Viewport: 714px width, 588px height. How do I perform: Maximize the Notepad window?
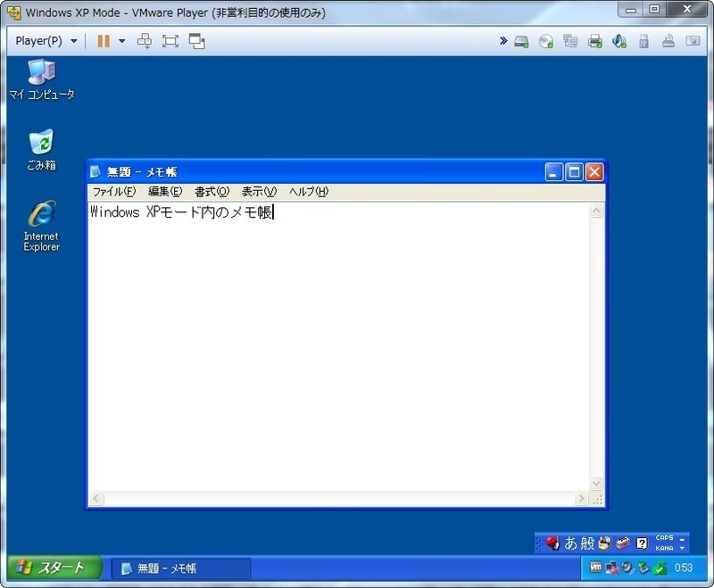[574, 172]
